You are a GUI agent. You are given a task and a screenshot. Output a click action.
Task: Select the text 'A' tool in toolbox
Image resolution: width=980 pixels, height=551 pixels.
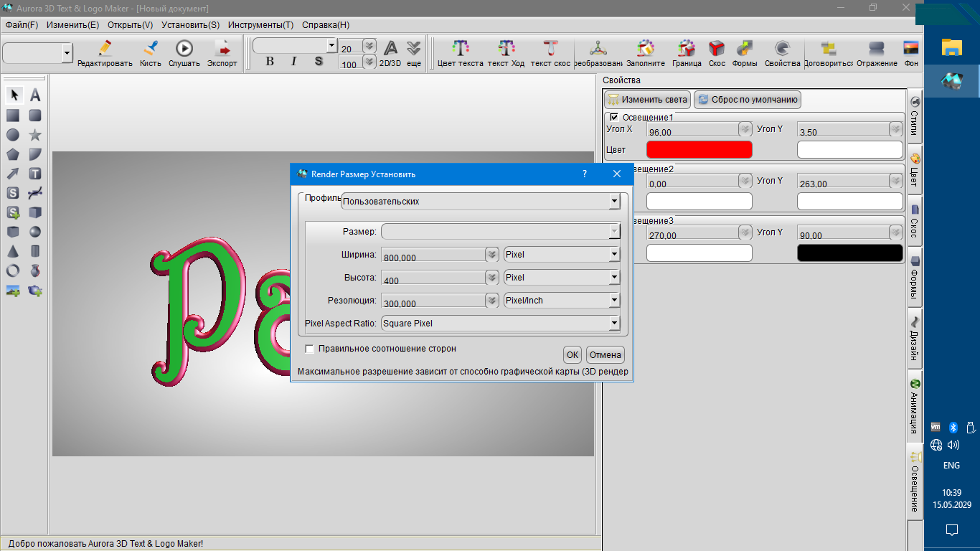point(34,95)
